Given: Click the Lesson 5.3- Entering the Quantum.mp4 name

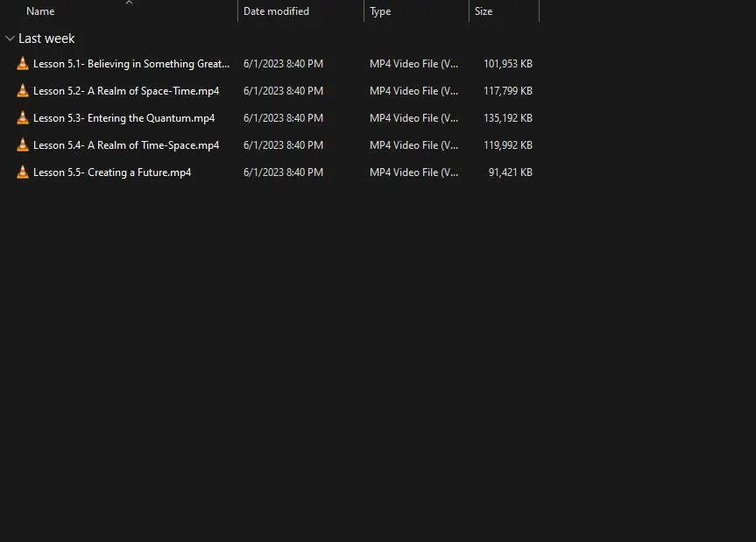Looking at the screenshot, I should point(124,118).
